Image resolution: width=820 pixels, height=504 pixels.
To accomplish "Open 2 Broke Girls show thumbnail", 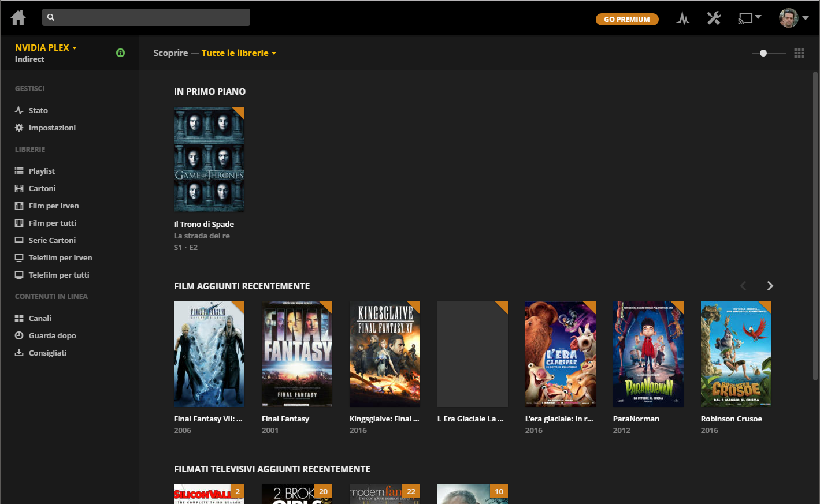I will tap(297, 494).
